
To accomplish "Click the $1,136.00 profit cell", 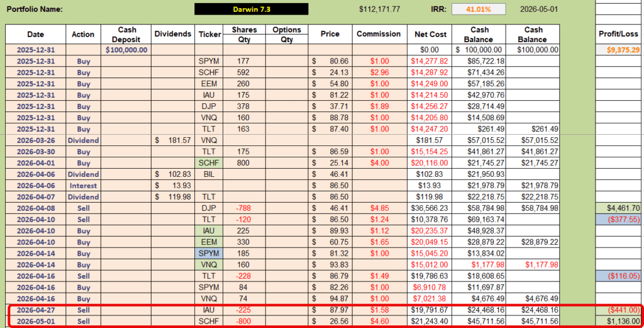I will (x=618, y=321).
